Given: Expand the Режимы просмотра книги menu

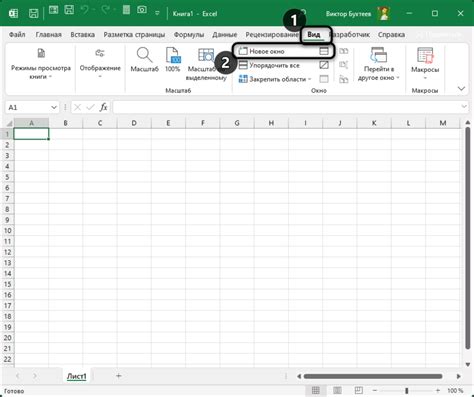Looking at the screenshot, I should tap(41, 64).
